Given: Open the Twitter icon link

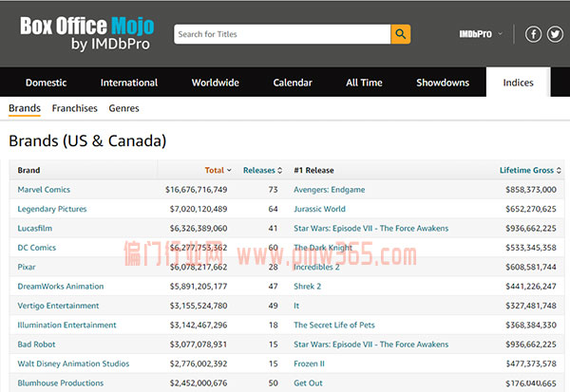Looking at the screenshot, I should pos(555,34).
